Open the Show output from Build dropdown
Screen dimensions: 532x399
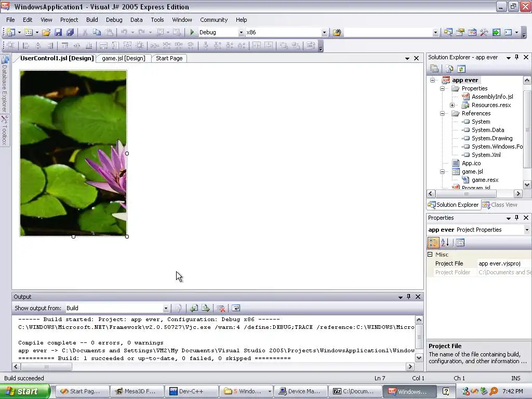click(166, 308)
